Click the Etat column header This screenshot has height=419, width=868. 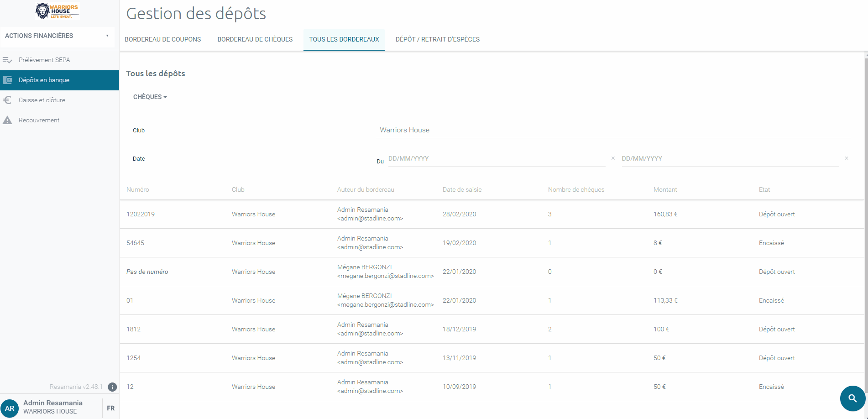click(764, 189)
